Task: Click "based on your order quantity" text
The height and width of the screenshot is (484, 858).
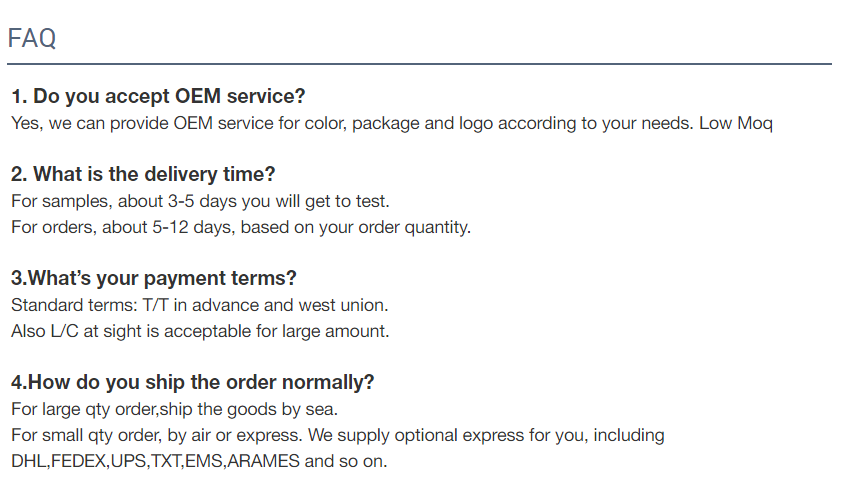Action: pyautogui.click(x=356, y=227)
